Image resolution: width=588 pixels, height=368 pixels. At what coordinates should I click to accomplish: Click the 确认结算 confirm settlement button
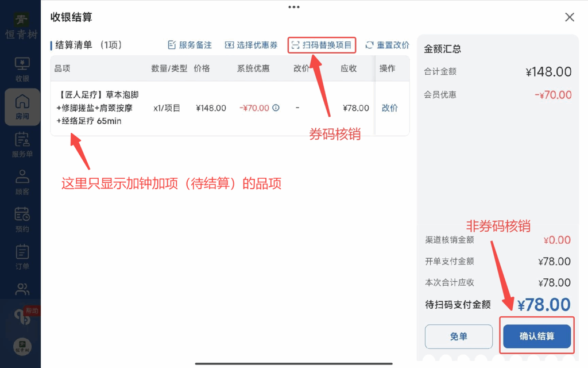[537, 336]
